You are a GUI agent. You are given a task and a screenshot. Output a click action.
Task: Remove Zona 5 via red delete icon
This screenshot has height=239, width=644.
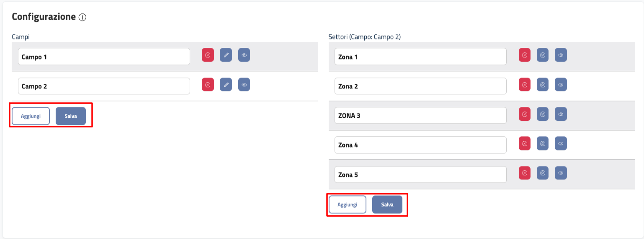[525, 173]
